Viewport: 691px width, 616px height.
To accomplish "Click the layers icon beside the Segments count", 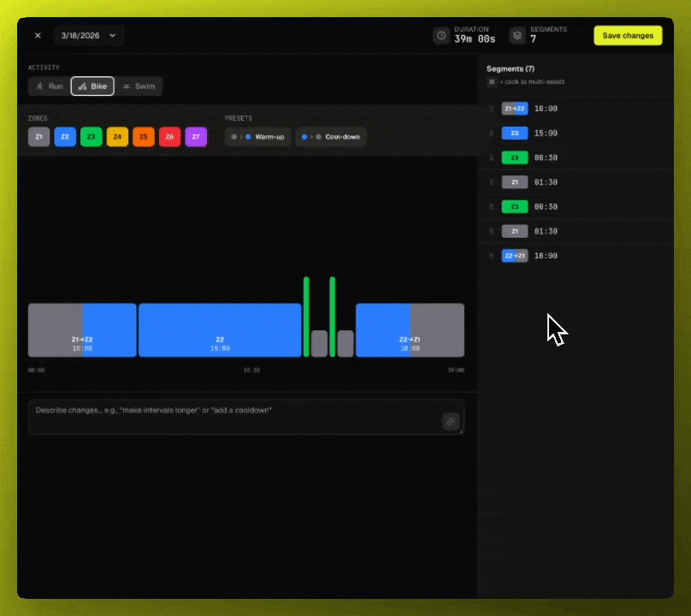I will [x=518, y=35].
